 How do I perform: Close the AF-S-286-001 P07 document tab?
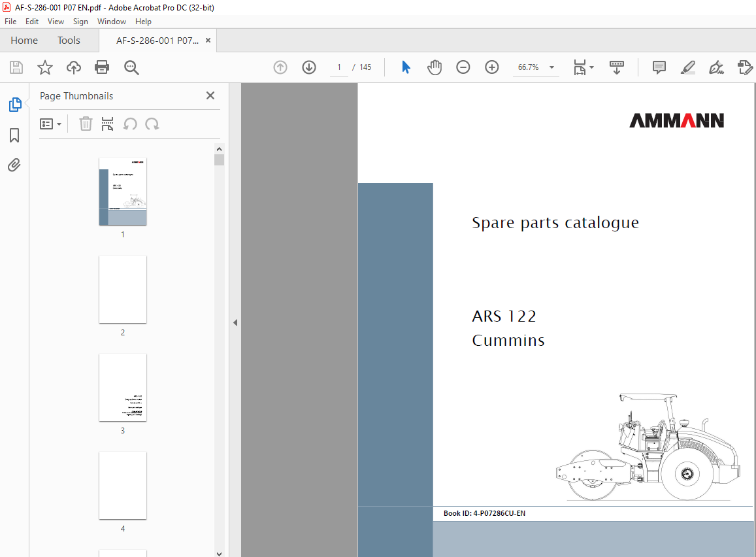coord(208,41)
